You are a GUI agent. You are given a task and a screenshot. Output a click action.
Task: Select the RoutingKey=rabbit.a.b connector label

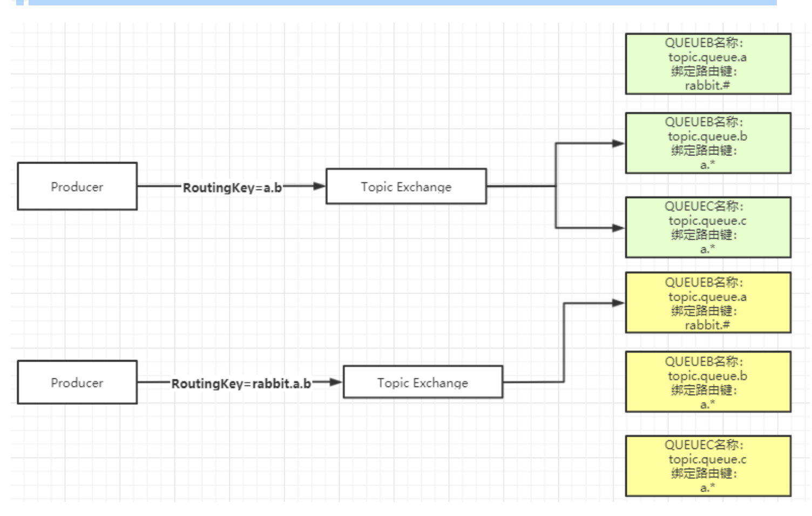241,383
